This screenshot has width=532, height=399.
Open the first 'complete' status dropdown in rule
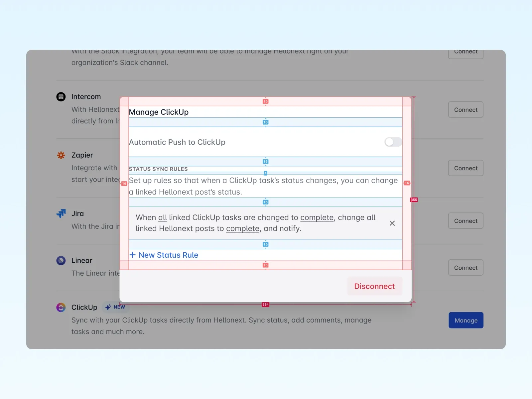click(317, 217)
